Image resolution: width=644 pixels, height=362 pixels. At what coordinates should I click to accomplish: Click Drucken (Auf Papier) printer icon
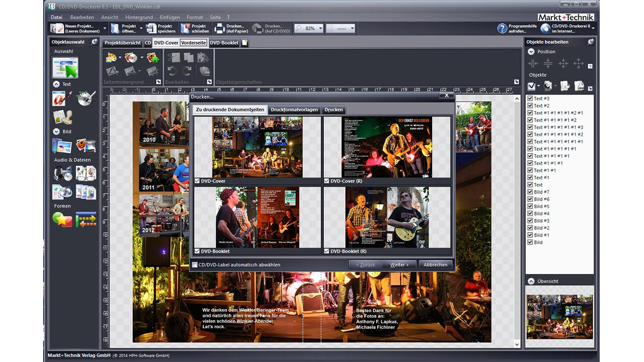coord(219,29)
